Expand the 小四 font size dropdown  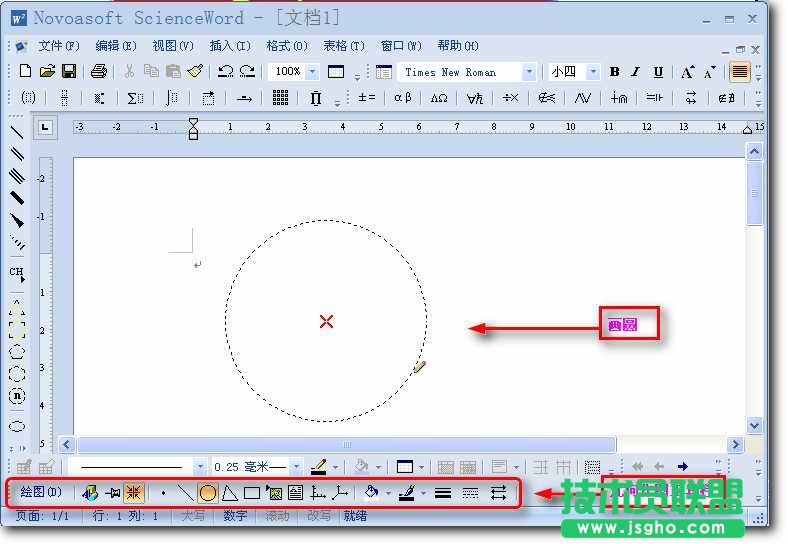[594, 72]
